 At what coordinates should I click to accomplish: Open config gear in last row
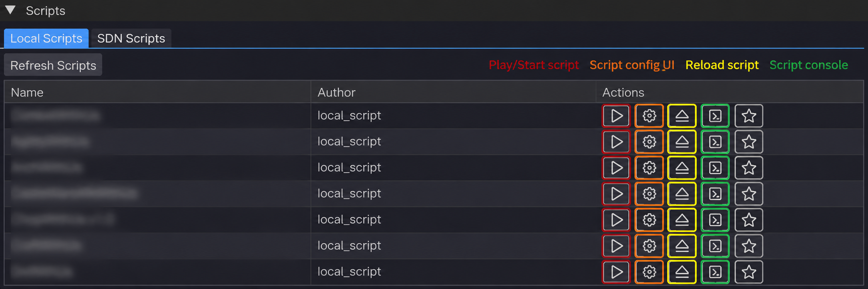[649, 272]
